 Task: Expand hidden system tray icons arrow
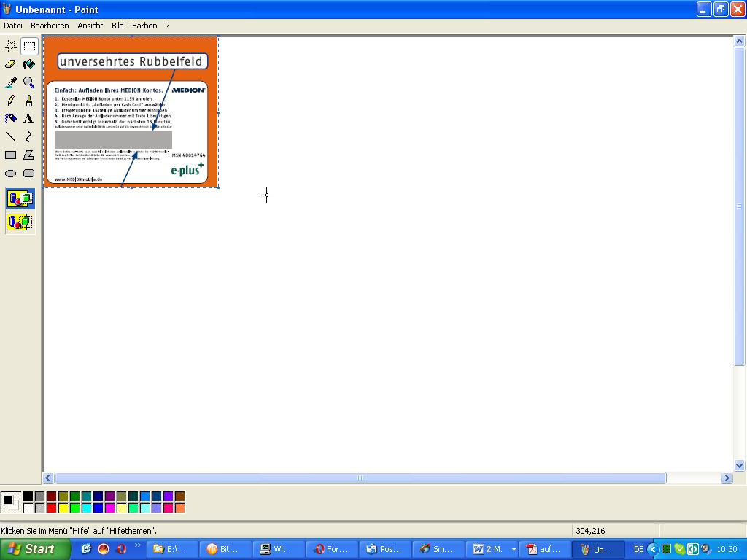[x=653, y=550]
